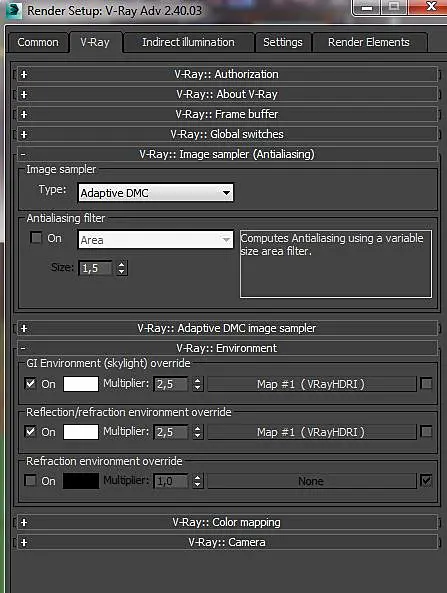Expand the V-Ray Global switches rollout
Viewport: 447px width, 593px height.
click(227, 134)
